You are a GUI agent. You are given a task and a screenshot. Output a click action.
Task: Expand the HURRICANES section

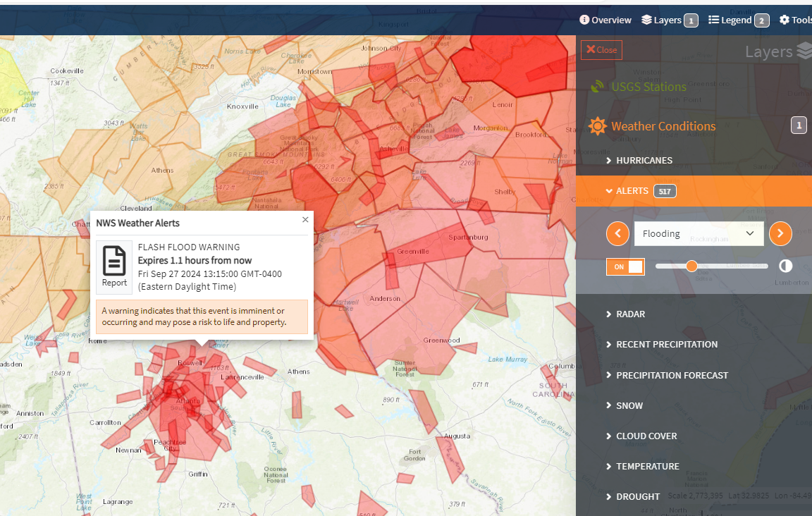pos(644,160)
